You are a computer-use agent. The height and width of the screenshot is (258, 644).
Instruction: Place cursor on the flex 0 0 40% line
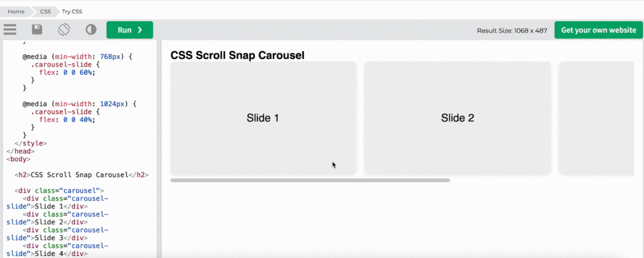[x=67, y=119]
